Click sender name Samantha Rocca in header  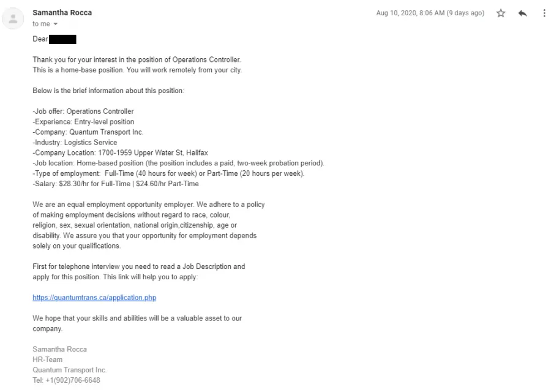click(62, 13)
